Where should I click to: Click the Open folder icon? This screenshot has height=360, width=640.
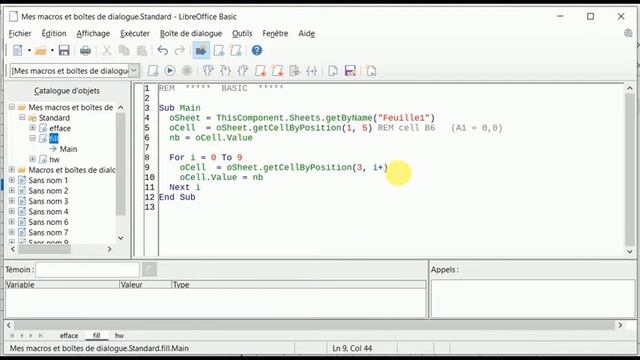click(x=40, y=51)
